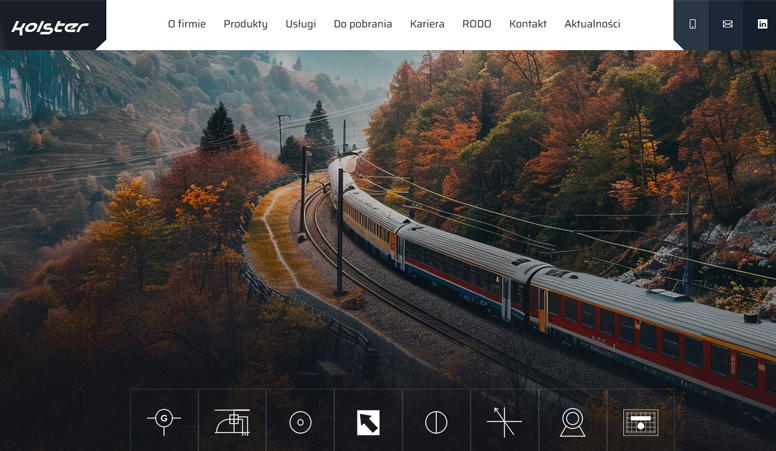776x451 pixels.
Task: Select the circled G crosshair icon
Action: pos(164,421)
